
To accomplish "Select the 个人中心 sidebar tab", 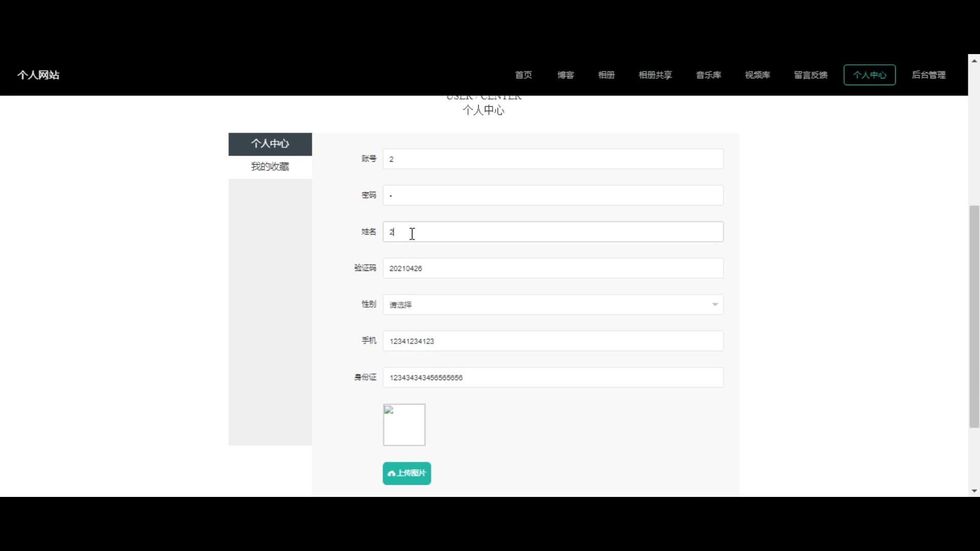I will [x=270, y=144].
